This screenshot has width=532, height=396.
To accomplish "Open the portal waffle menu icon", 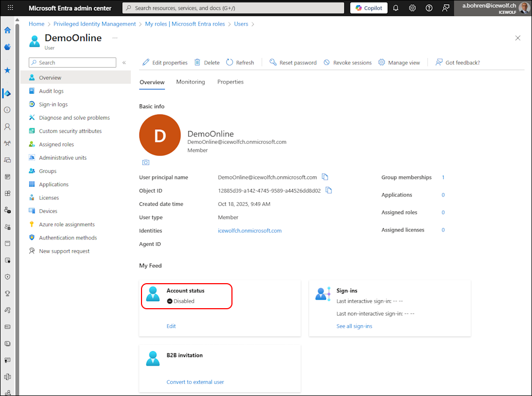I will tap(10, 8).
